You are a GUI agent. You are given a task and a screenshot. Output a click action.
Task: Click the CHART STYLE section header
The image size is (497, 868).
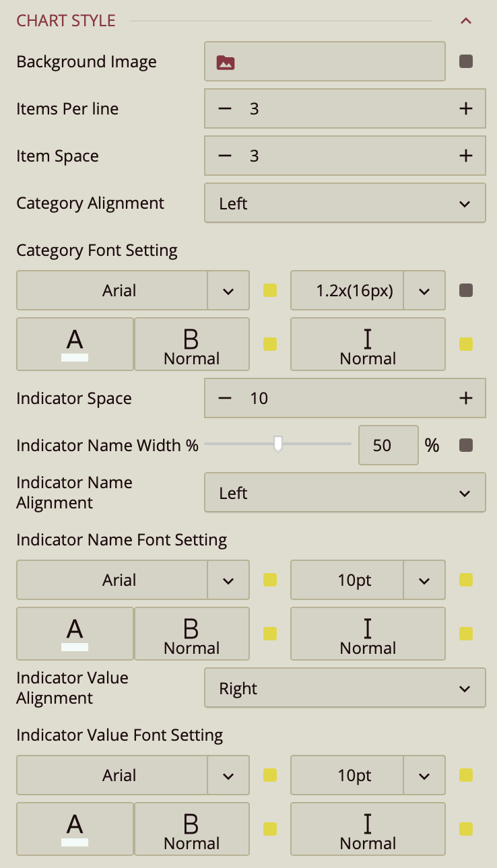click(x=66, y=21)
